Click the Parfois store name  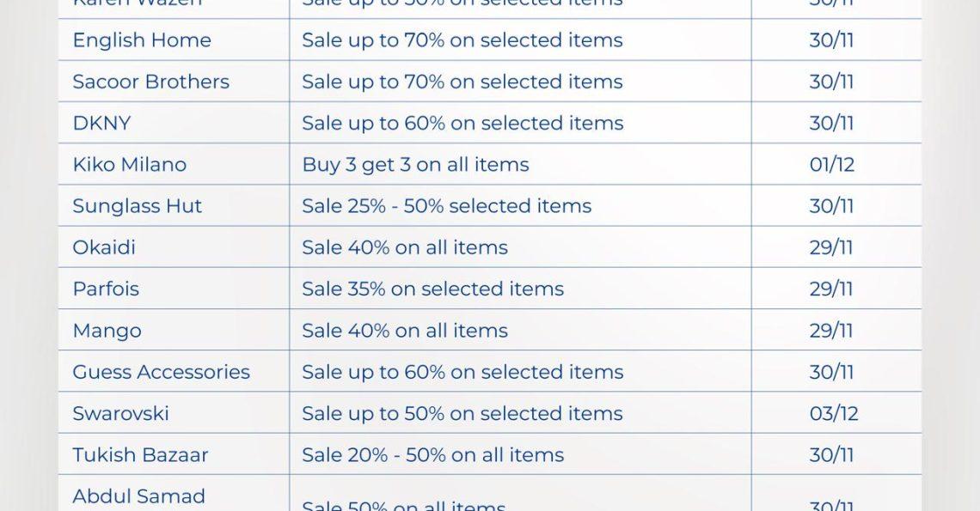106,289
